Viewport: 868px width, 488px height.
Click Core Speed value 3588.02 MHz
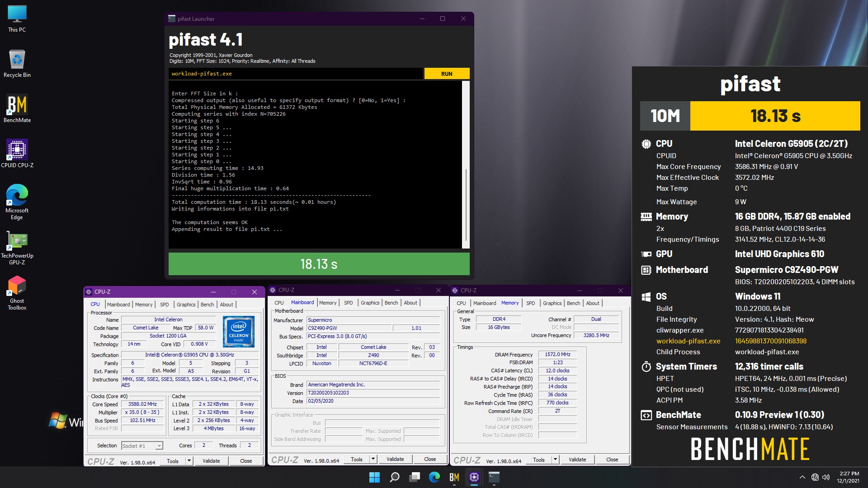click(x=142, y=404)
